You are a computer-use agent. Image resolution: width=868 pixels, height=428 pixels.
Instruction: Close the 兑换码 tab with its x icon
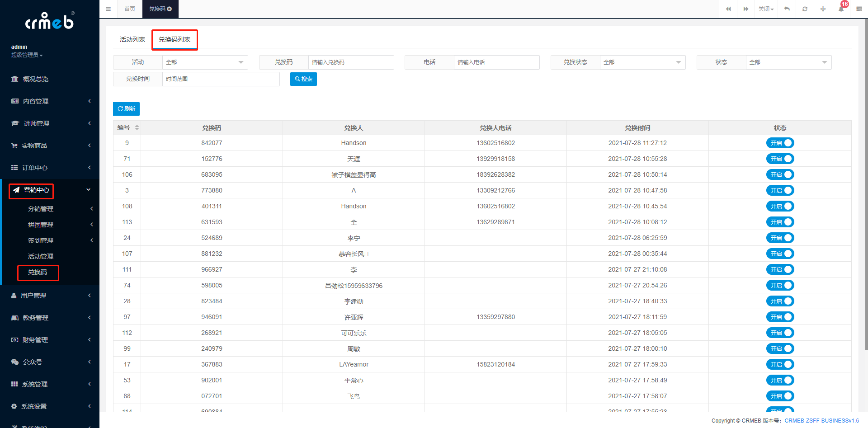tap(170, 9)
